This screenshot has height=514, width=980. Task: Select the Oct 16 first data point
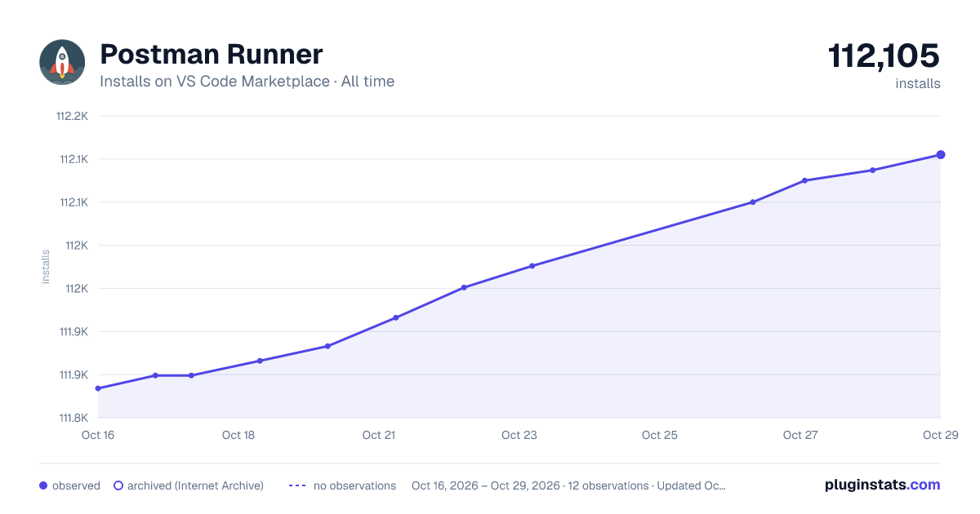coord(98,388)
